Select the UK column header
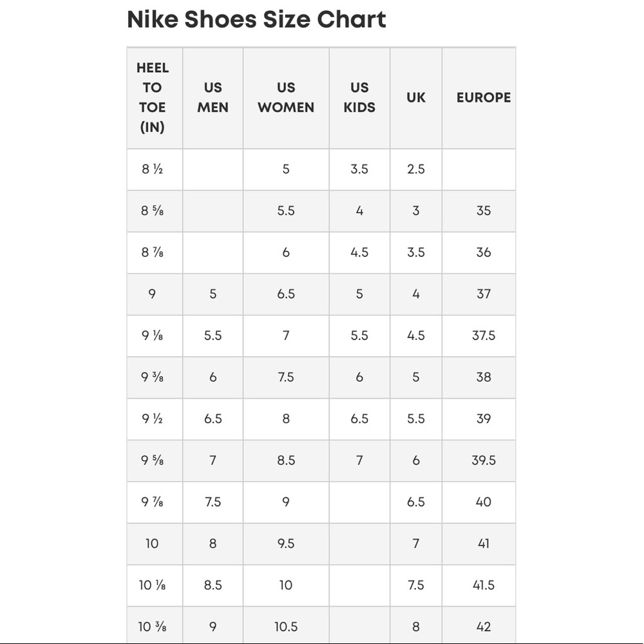 (x=416, y=97)
